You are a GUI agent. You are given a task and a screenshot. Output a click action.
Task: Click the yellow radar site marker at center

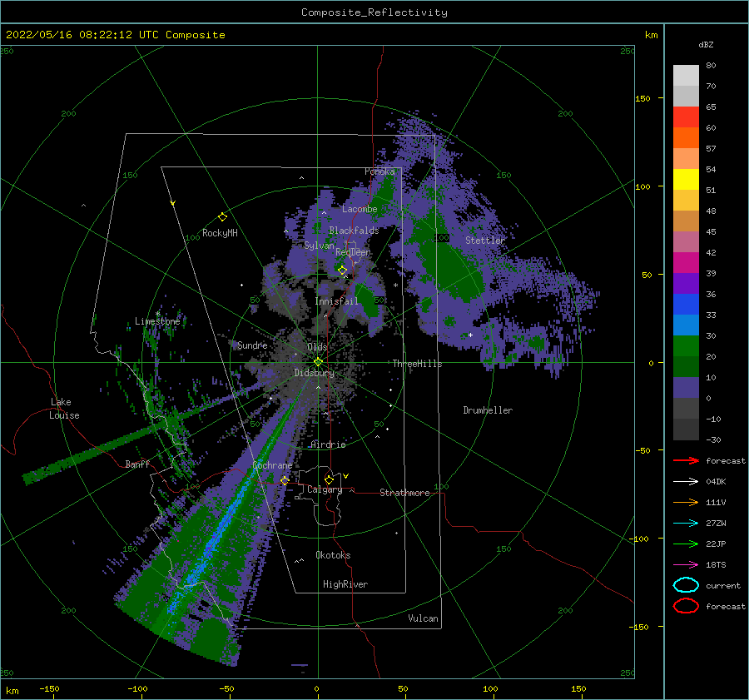tap(318, 362)
